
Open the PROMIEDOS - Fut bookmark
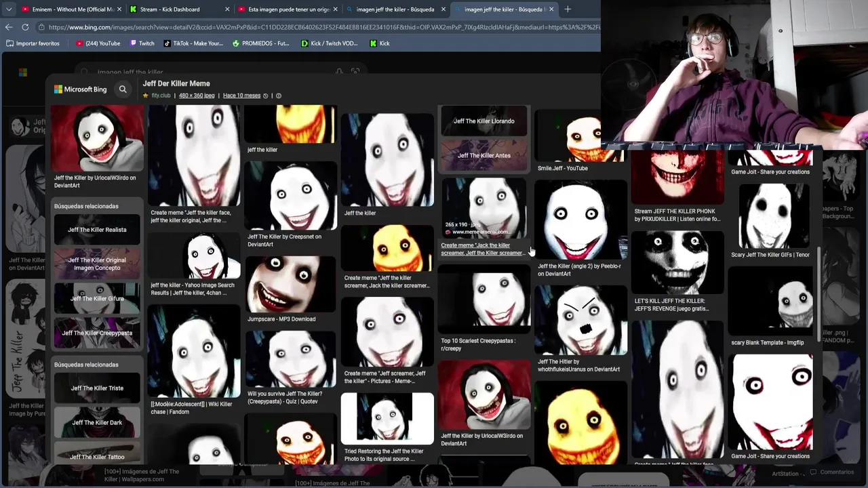pos(260,43)
